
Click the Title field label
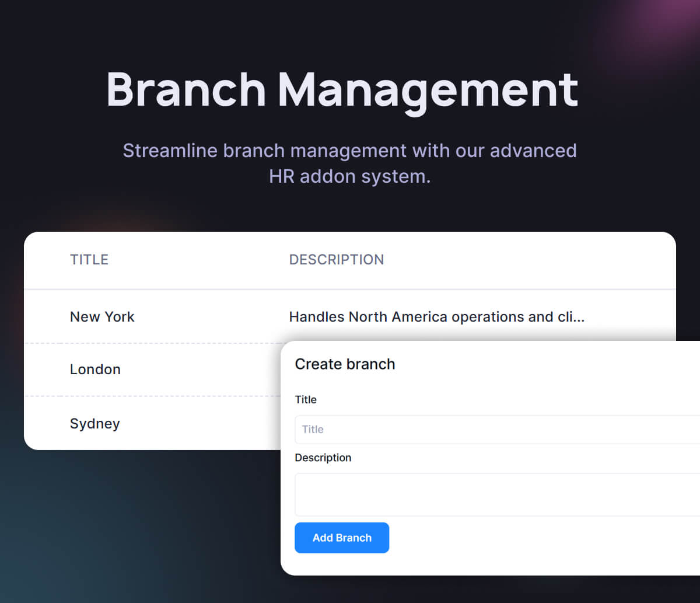click(x=306, y=399)
